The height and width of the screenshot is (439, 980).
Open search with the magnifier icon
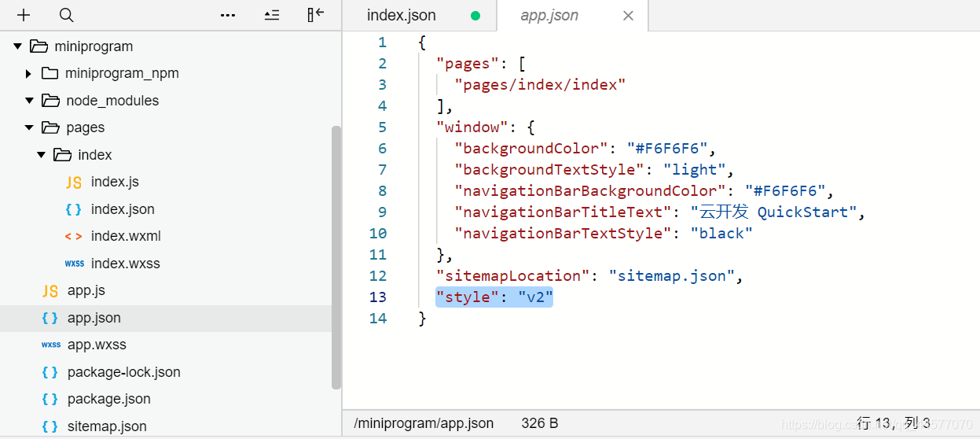pos(67,15)
